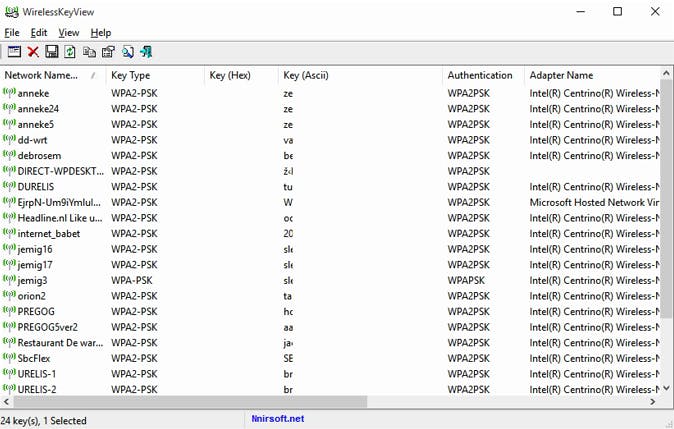
Task: Click the Key (Ascii) value in SbcFlex row
Action: (x=288, y=358)
